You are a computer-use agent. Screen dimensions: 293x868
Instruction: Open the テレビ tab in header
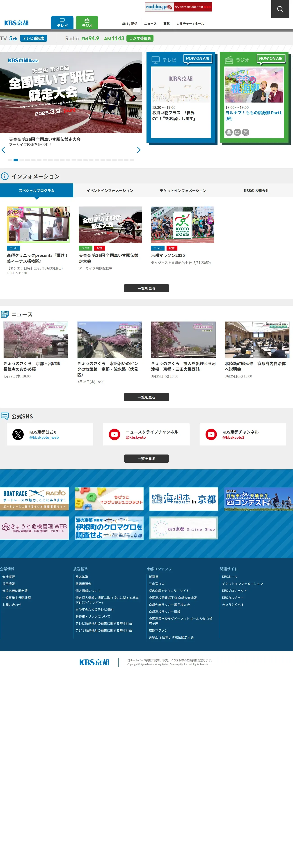tap(62, 23)
